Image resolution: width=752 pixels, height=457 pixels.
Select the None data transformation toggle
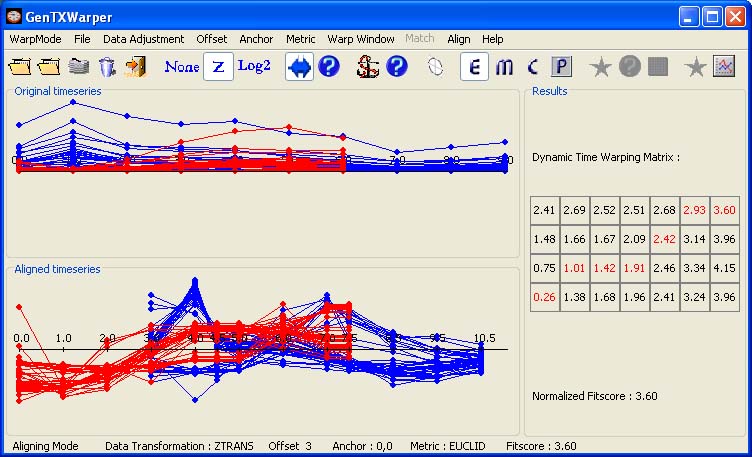pos(182,67)
